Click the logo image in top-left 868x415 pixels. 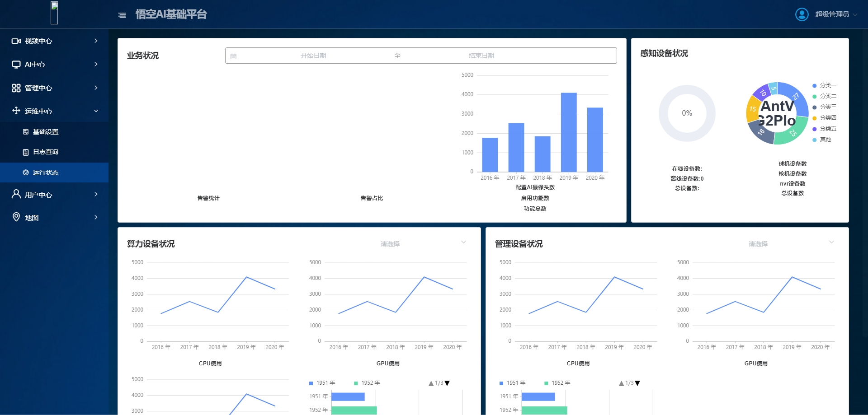pos(54,13)
